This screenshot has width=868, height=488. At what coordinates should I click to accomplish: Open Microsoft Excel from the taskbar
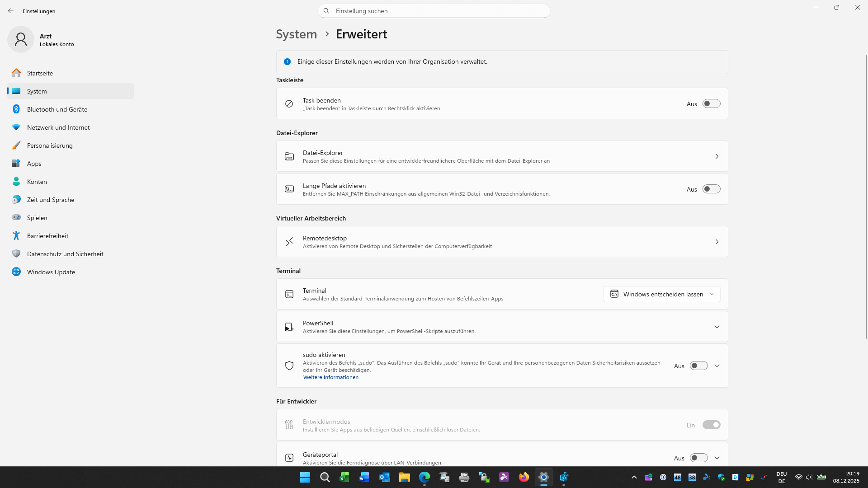(x=344, y=477)
